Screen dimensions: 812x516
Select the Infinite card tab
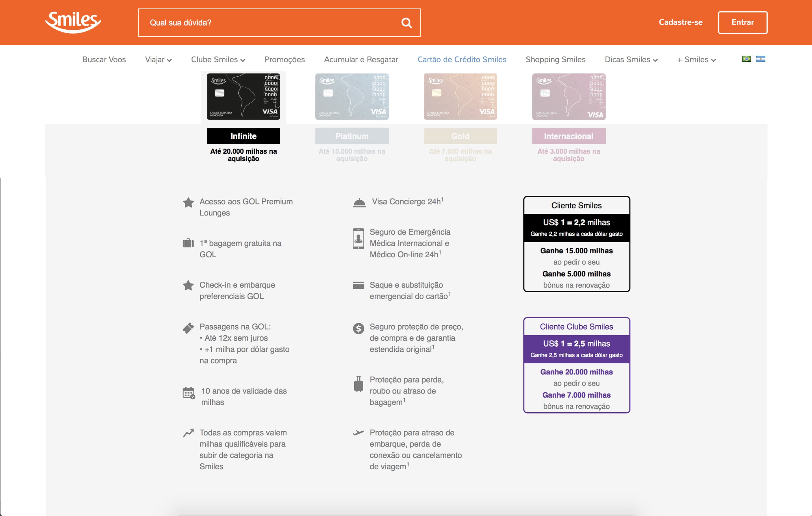click(244, 136)
